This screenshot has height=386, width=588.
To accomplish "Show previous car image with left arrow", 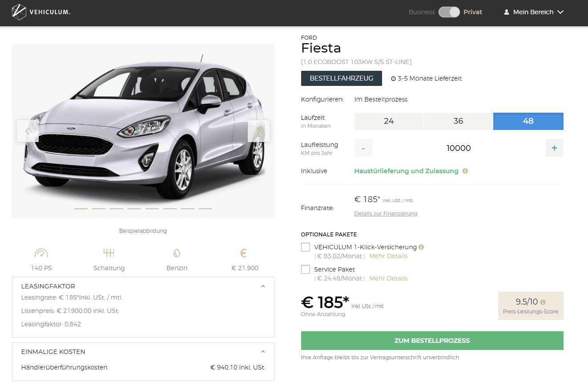I will 28,131.
